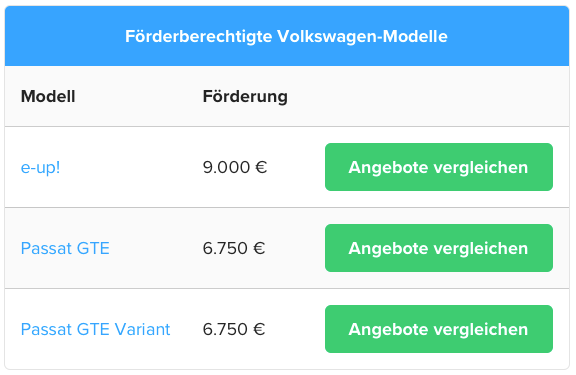
Task: Click the euro symbol in the middle Passat GTE row
Action: 259,248
